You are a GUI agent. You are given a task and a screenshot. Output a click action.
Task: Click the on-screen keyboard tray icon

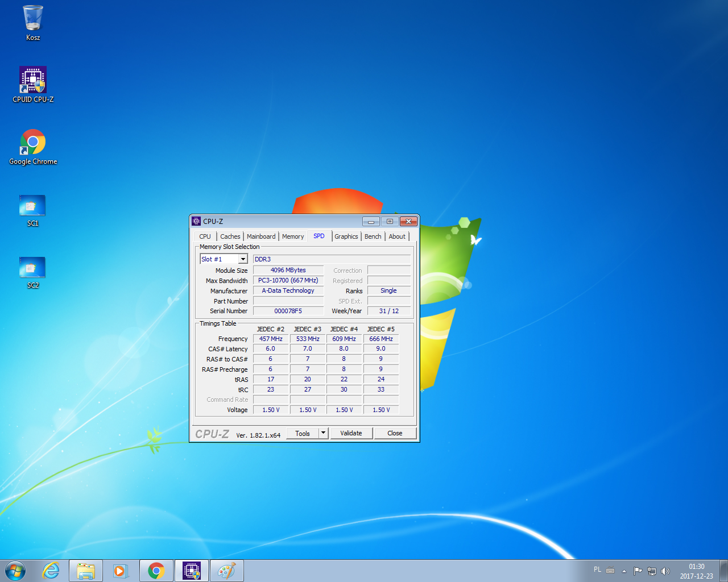click(x=610, y=570)
